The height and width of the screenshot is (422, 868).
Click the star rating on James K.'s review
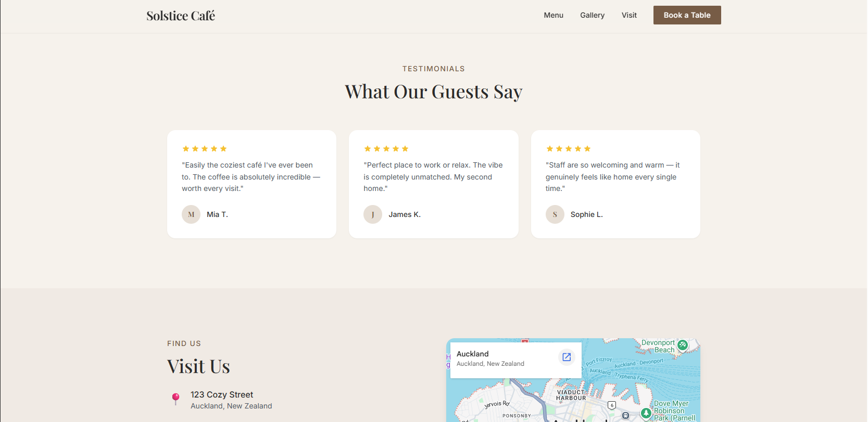coord(386,149)
